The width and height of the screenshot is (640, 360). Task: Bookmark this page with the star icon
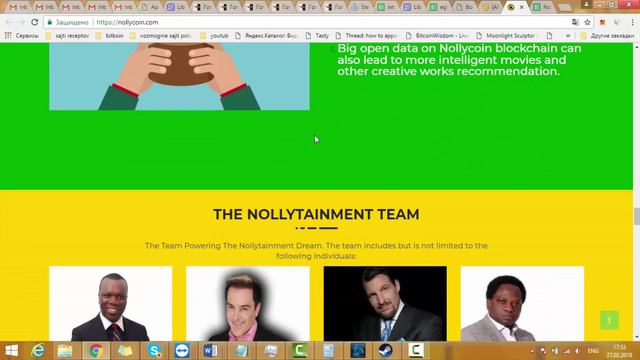point(587,22)
